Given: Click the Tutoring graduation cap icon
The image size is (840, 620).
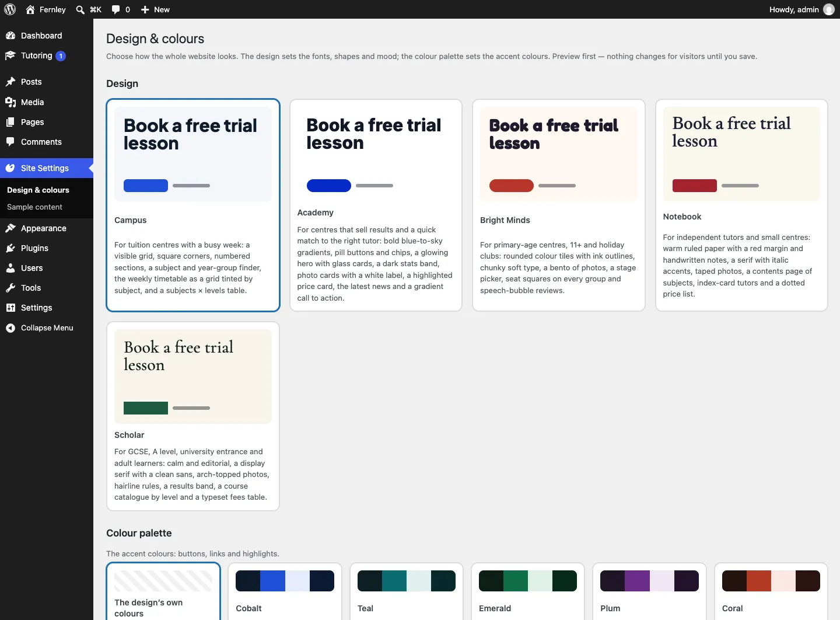Looking at the screenshot, I should 10,55.
